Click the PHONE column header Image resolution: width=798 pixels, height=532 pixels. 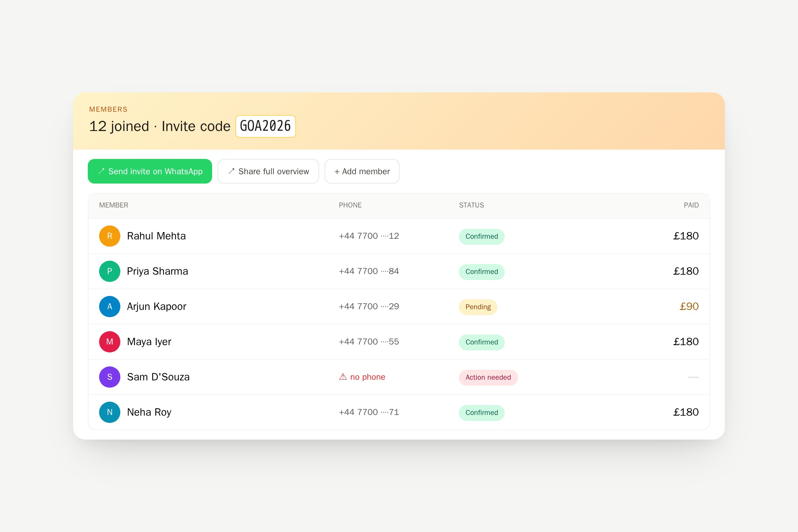(x=350, y=205)
